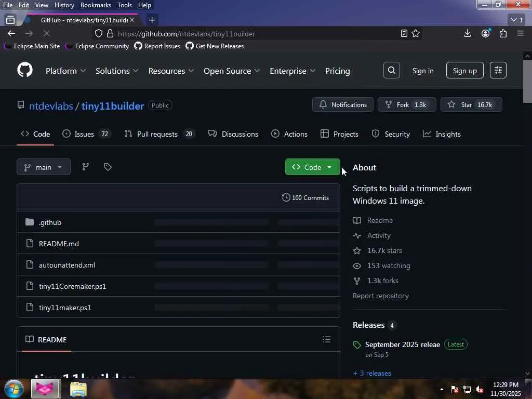Switch to the Projects tab
Image resolution: width=532 pixels, height=399 pixels.
click(x=339, y=134)
